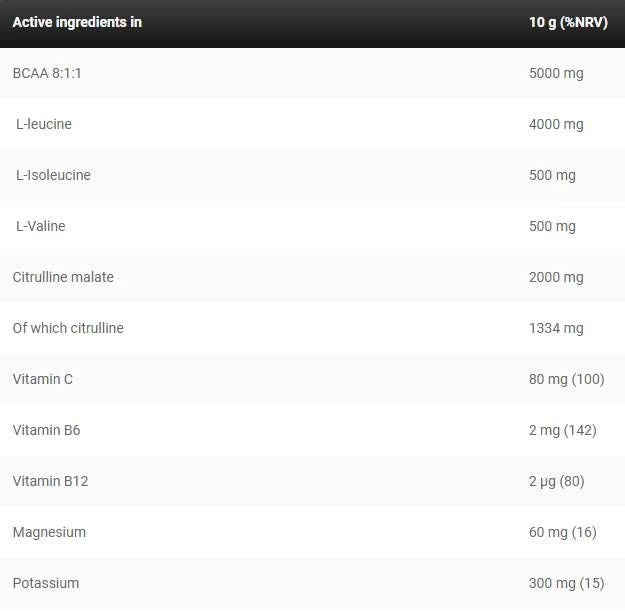Select the 60 mg (16) magnesium amount
The width and height of the screenshot is (625, 612).
coord(563,532)
